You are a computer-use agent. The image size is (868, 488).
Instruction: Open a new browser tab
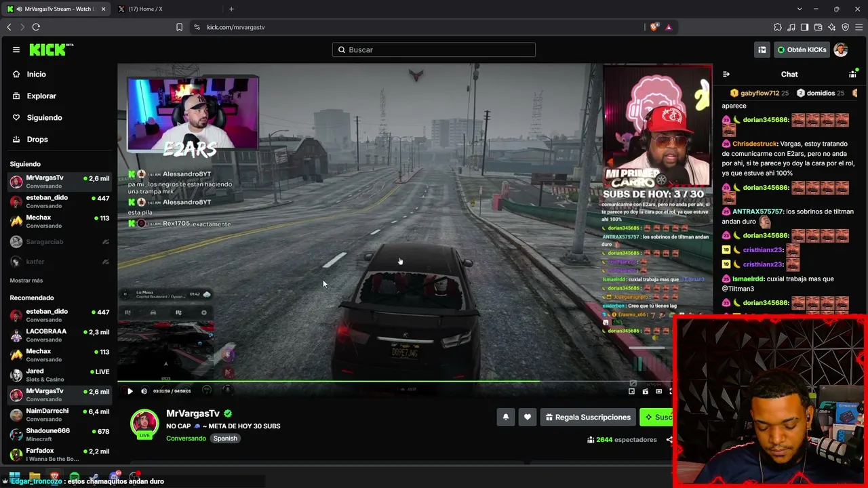tap(231, 9)
